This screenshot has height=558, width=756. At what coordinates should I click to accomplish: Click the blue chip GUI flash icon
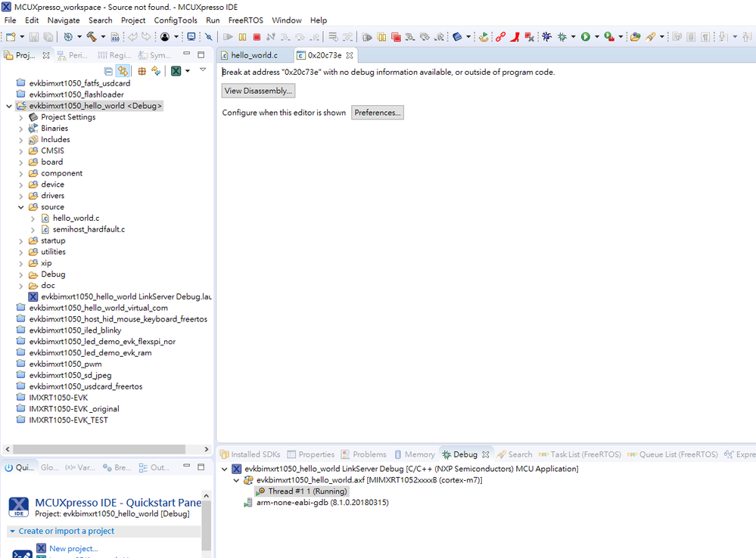[x=458, y=36]
